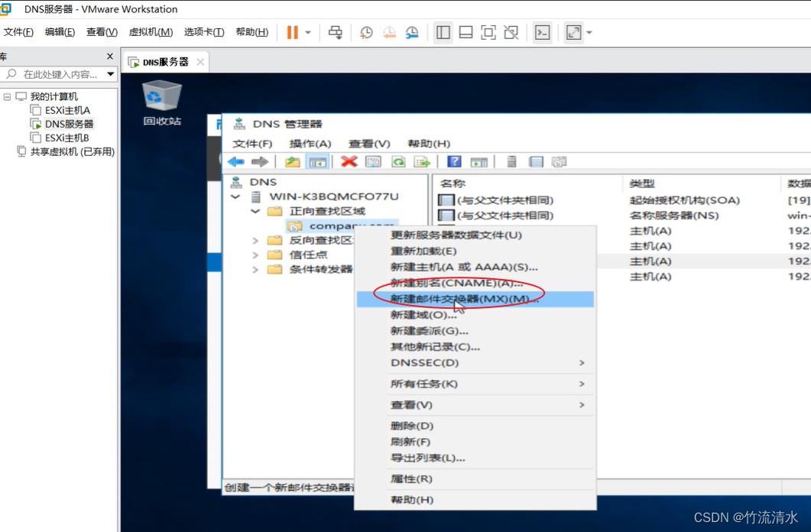Choose 重新加载(E) in context menu
The image size is (811, 532).
click(475, 251)
